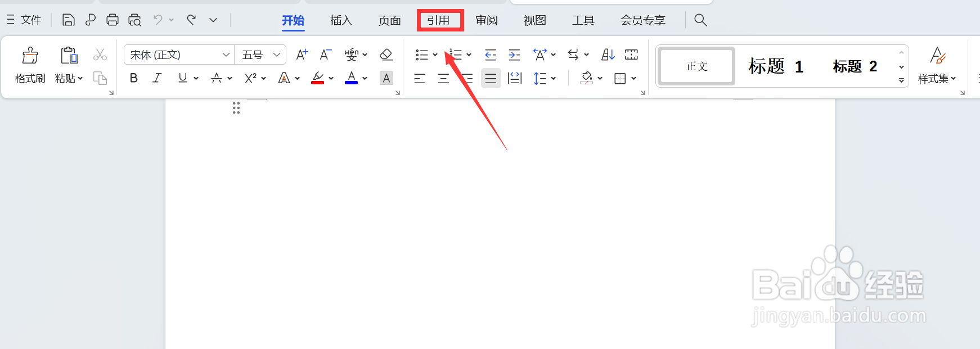Screen dimensions: 980x349
Task: Apply blue font color
Action: 352,78
